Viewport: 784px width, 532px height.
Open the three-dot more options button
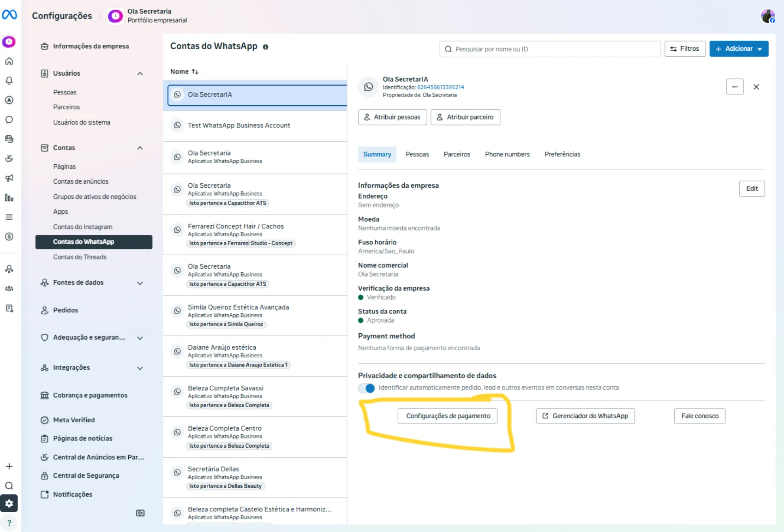point(735,87)
